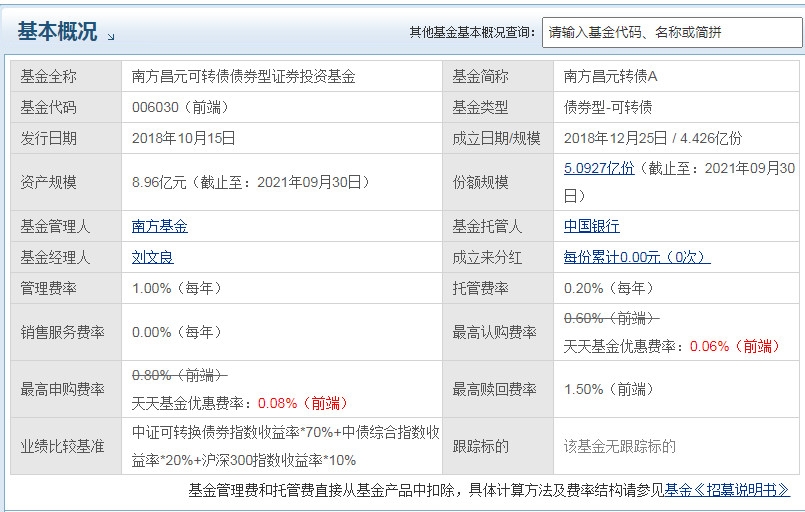The width and height of the screenshot is (805, 512).
Task: Click the 其他基金基本概况查询 label
Action: [x=472, y=32]
